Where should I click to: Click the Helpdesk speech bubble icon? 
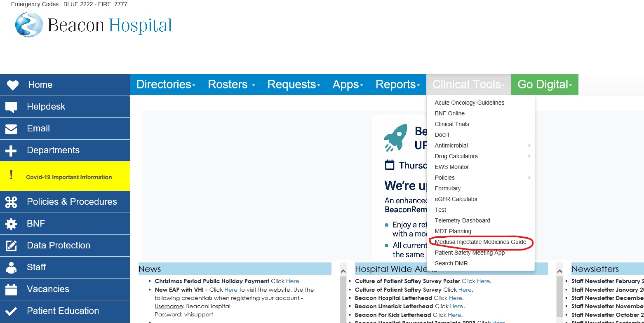[x=11, y=107]
